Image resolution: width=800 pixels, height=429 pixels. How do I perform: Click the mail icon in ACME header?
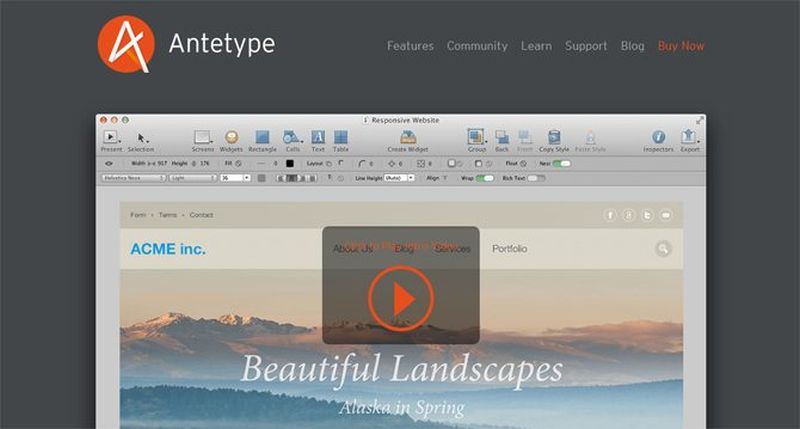pyautogui.click(x=665, y=215)
